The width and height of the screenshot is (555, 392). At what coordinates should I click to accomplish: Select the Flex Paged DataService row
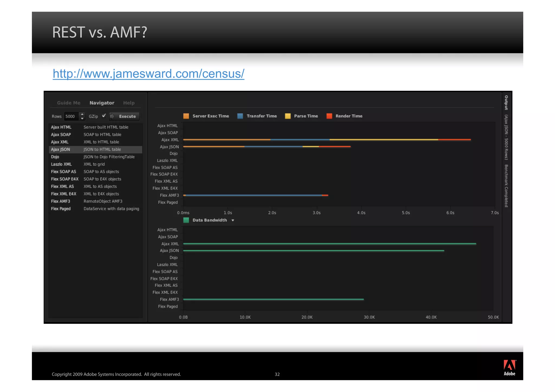coord(95,209)
